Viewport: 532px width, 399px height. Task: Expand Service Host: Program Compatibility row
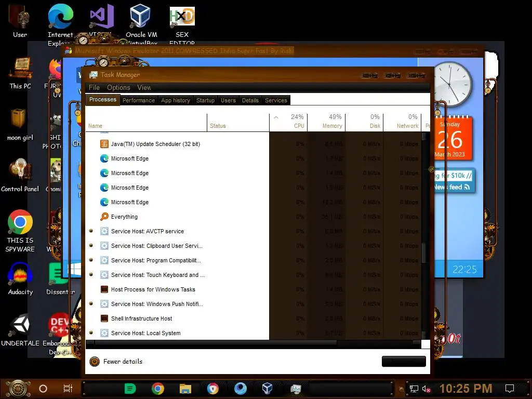(91, 260)
